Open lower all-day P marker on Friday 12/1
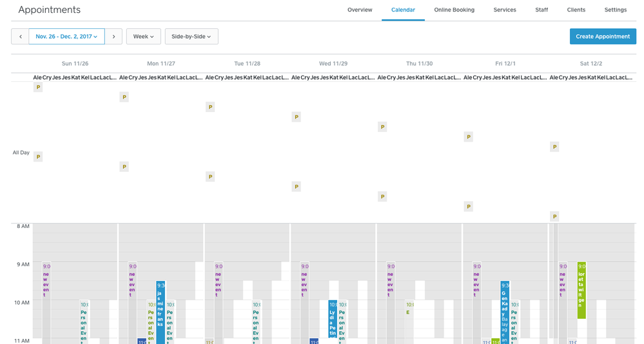 tap(468, 207)
